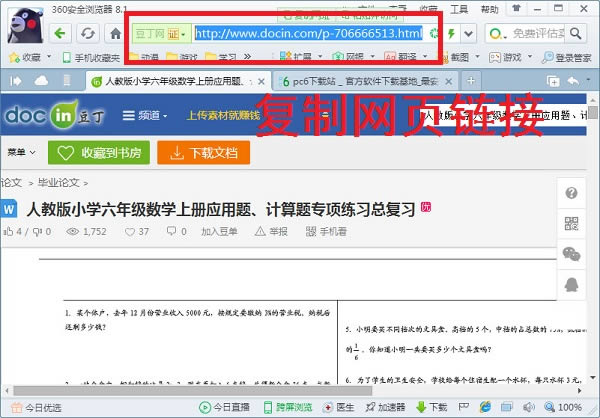Expand the 菜单 dropdown menu
600x418 pixels.
(21, 153)
